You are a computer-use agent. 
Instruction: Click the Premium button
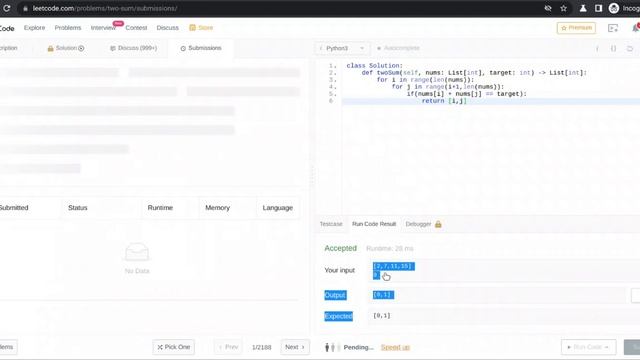click(576, 28)
